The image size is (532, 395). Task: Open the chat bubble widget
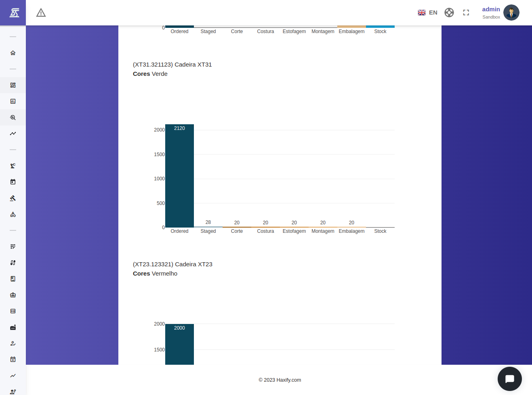[x=510, y=379]
